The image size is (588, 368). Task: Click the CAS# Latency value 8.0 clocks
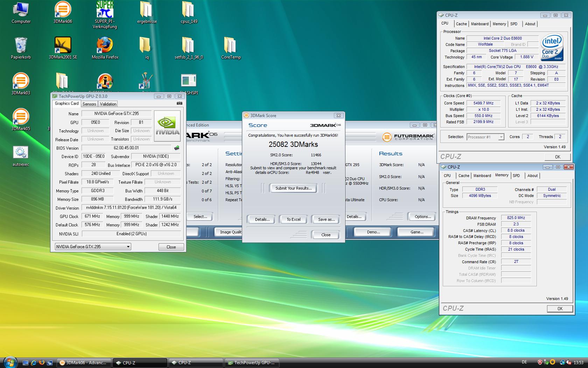click(x=516, y=231)
